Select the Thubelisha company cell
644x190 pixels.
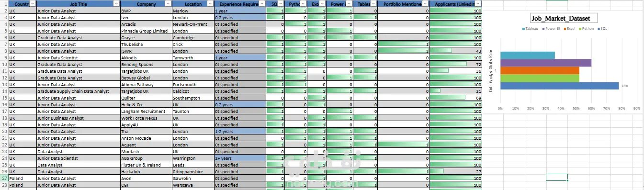coord(146,44)
